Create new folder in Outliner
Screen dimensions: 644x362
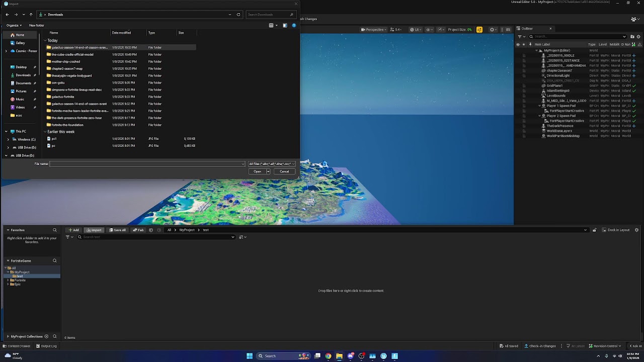click(631, 36)
